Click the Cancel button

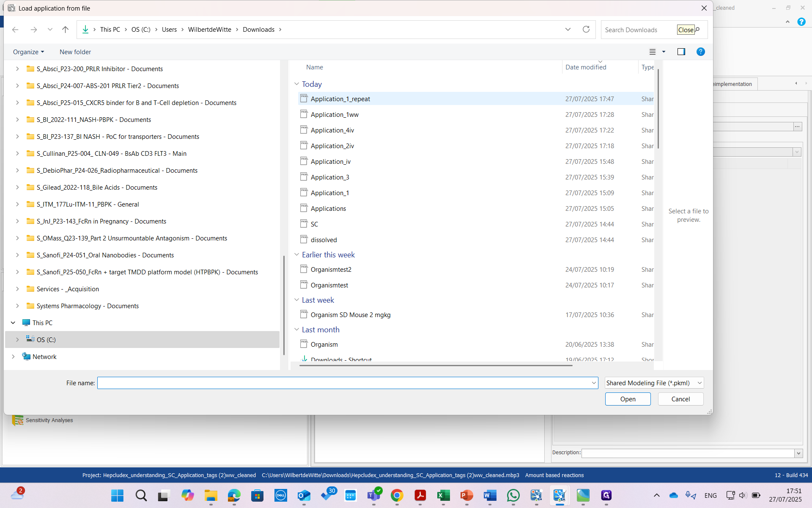tap(680, 399)
